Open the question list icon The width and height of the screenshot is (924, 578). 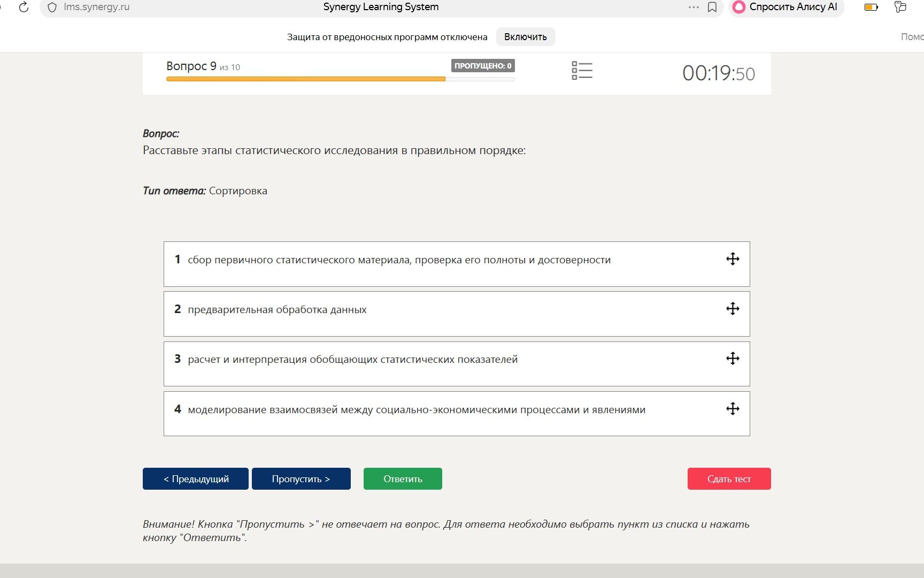coord(582,71)
